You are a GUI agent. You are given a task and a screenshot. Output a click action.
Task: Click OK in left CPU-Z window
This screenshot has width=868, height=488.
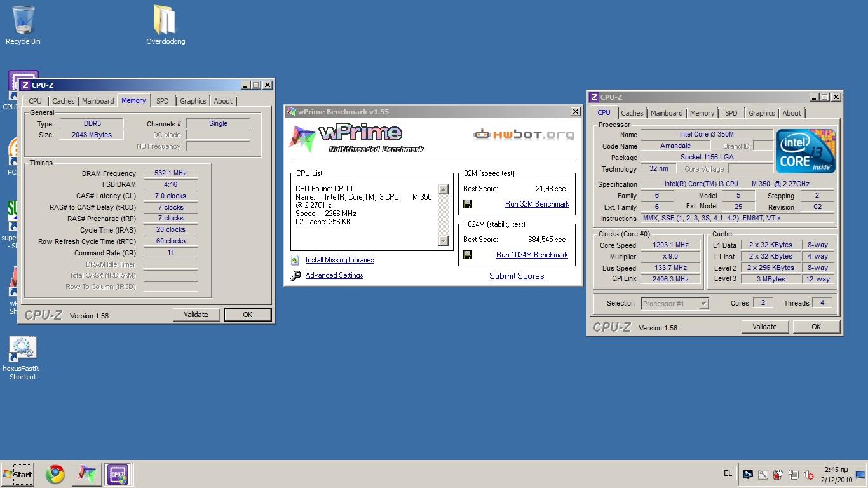(x=248, y=315)
